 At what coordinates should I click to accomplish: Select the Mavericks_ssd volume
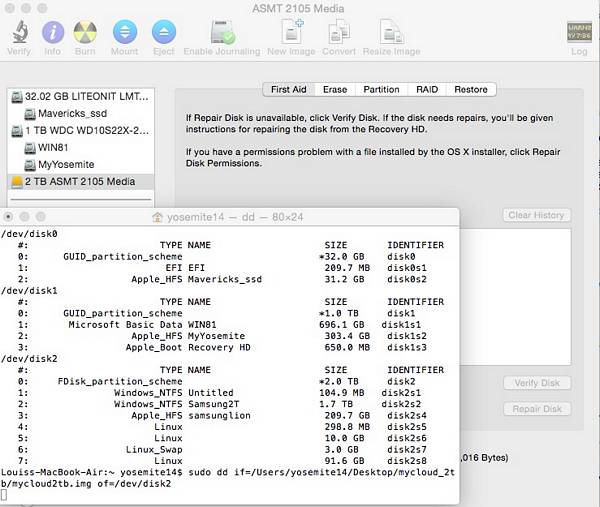(72, 114)
